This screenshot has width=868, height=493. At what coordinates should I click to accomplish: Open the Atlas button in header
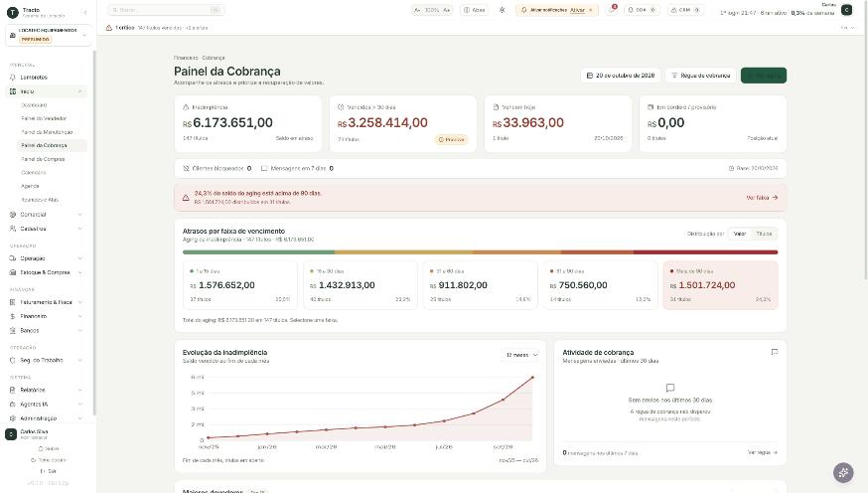(475, 10)
